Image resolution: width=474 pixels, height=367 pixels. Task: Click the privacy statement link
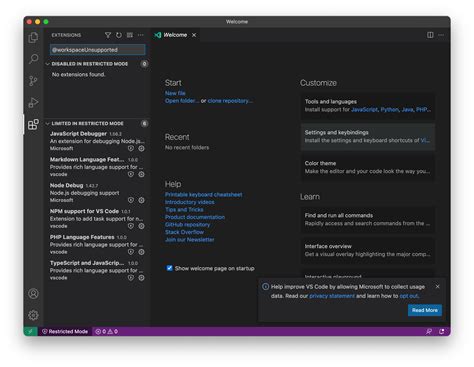point(332,296)
